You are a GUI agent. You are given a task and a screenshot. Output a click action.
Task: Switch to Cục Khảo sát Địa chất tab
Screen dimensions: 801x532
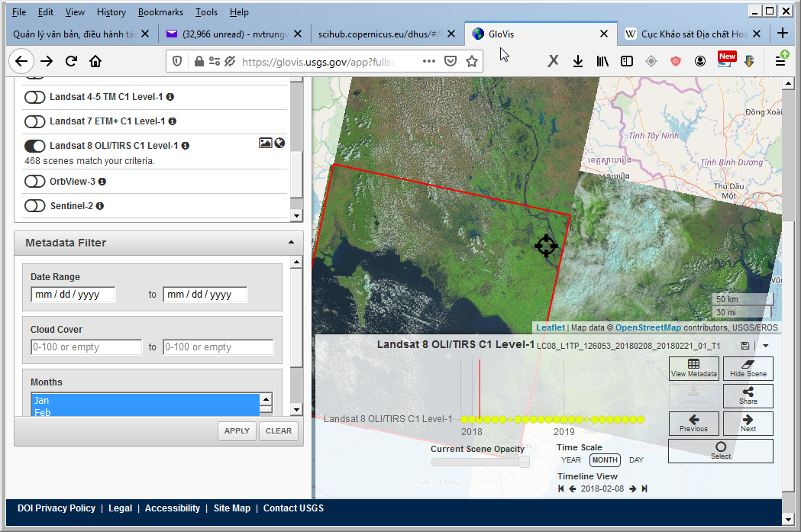[693, 34]
